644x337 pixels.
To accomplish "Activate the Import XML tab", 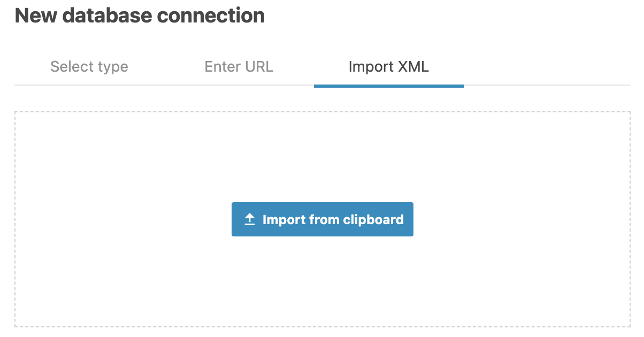I will (389, 66).
